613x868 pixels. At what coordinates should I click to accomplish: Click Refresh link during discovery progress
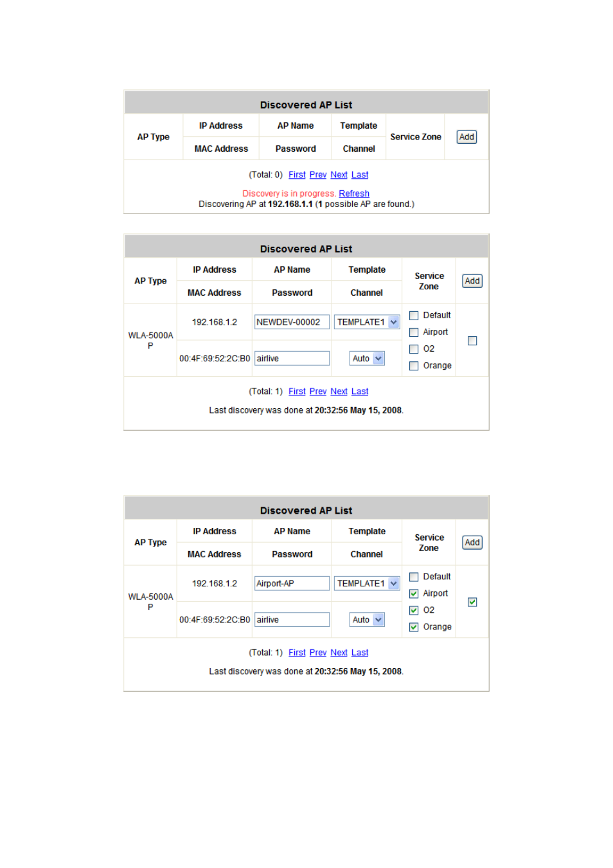pyautogui.click(x=354, y=194)
